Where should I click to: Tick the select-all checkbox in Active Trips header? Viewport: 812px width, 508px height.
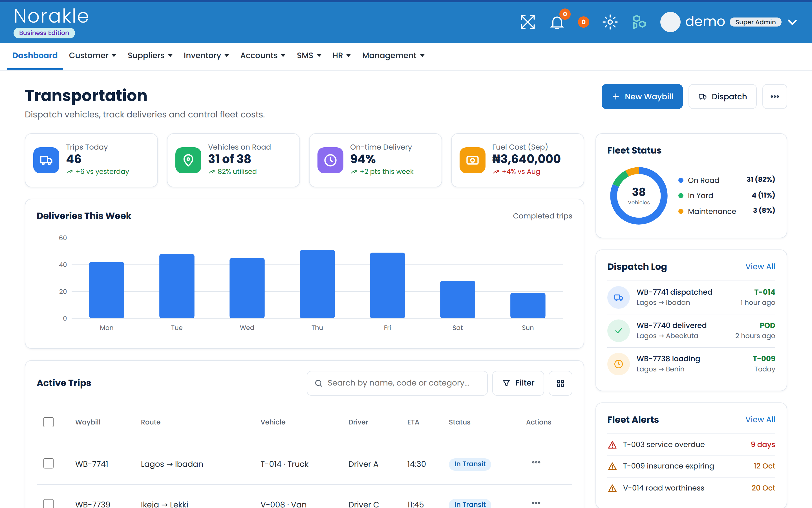pos(48,422)
